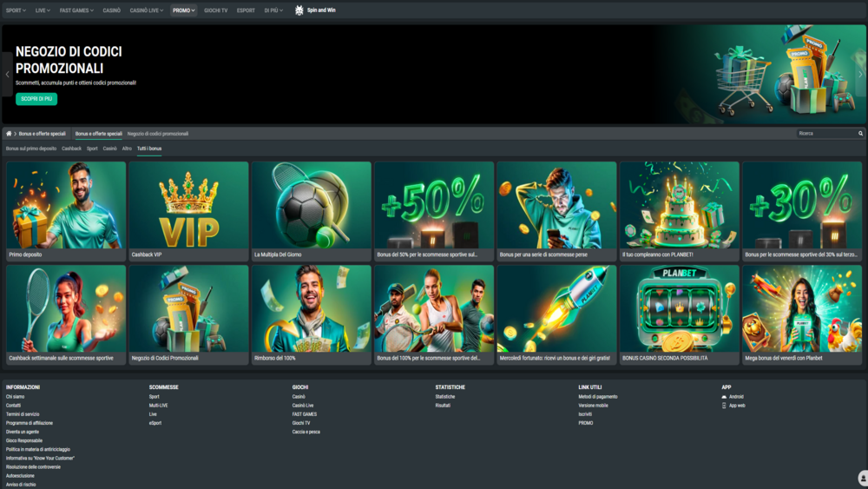
Task: Open Bonus per una serie di scommesse perse
Action: 556,211
